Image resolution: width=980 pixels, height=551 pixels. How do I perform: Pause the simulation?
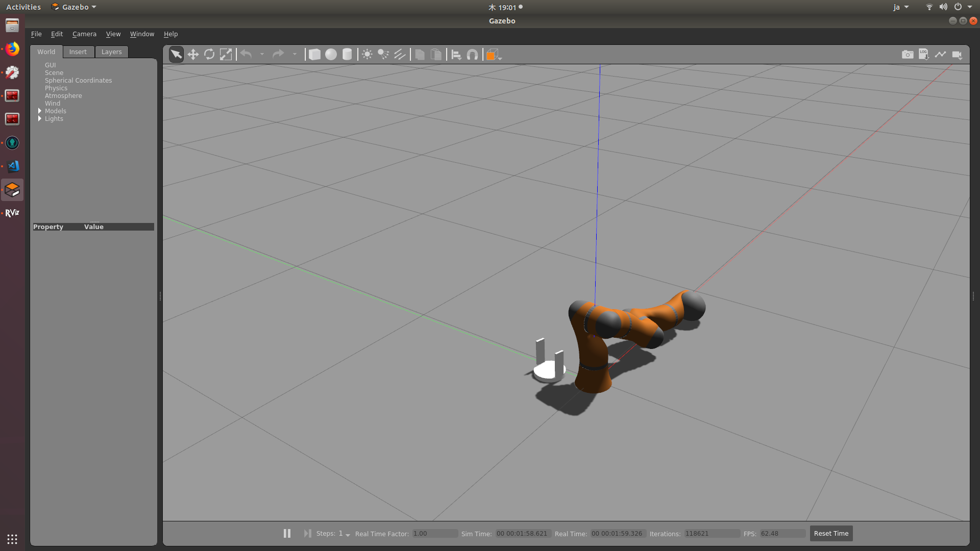[x=287, y=533]
